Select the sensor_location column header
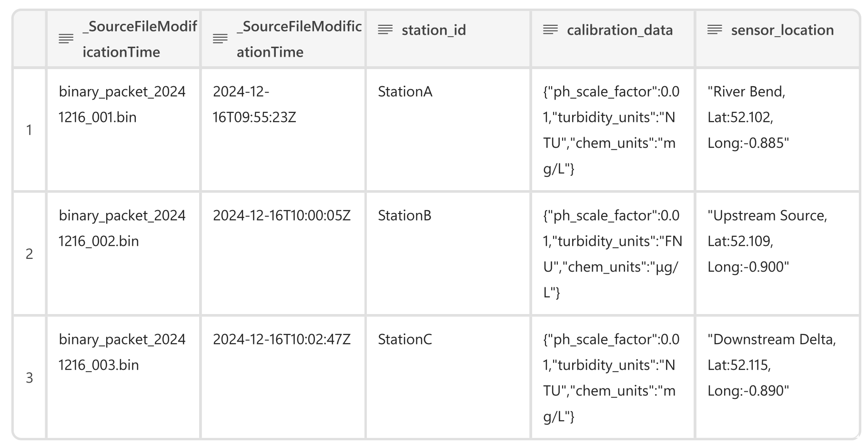The image size is (868, 447). 782,30
